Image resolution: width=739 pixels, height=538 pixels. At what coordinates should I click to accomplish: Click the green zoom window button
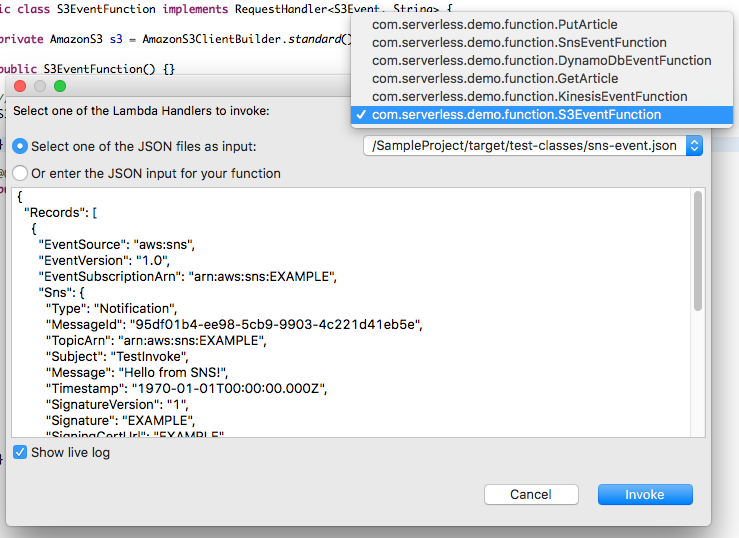tap(60, 86)
